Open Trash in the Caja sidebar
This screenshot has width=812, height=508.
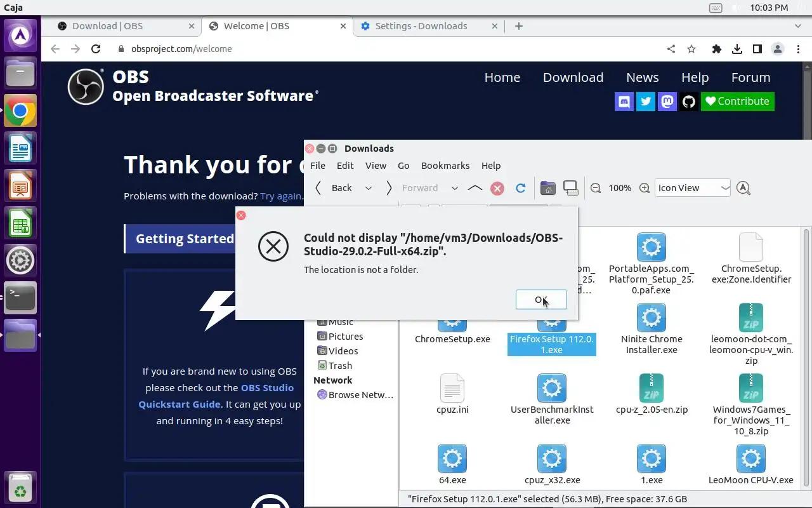tap(334, 366)
